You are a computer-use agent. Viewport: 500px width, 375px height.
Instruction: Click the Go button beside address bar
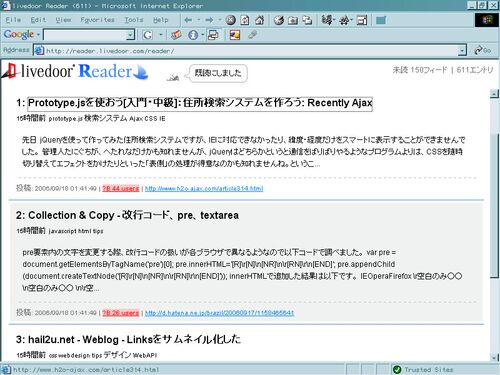click(x=483, y=50)
